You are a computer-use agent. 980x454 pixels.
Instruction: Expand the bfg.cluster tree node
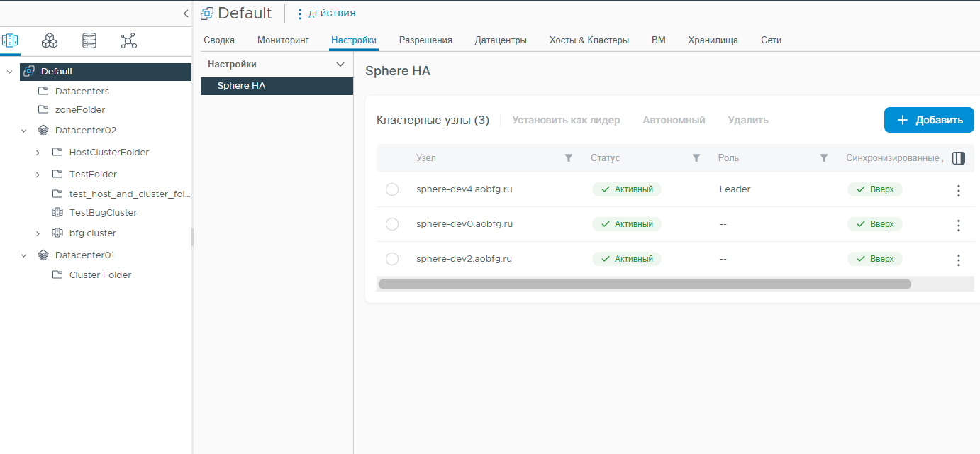click(38, 233)
